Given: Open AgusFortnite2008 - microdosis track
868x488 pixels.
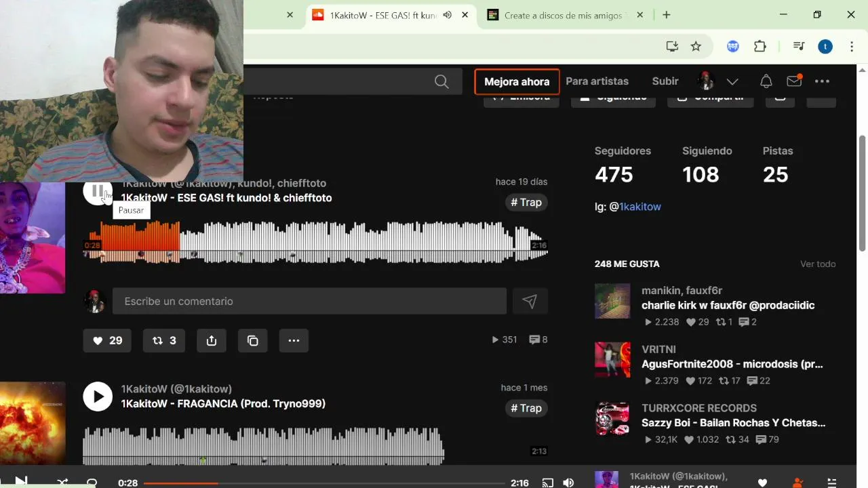Looking at the screenshot, I should (x=732, y=364).
